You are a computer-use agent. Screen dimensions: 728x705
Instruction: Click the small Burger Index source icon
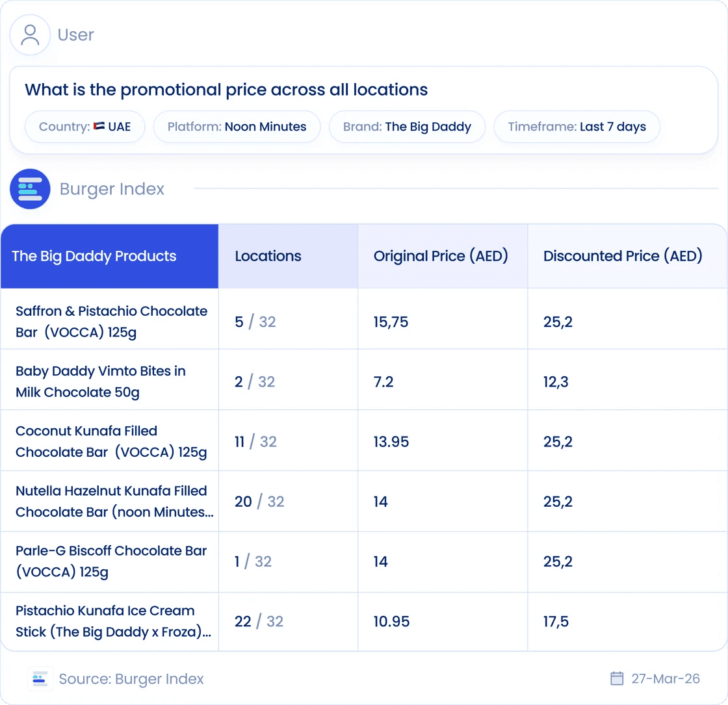[40, 679]
